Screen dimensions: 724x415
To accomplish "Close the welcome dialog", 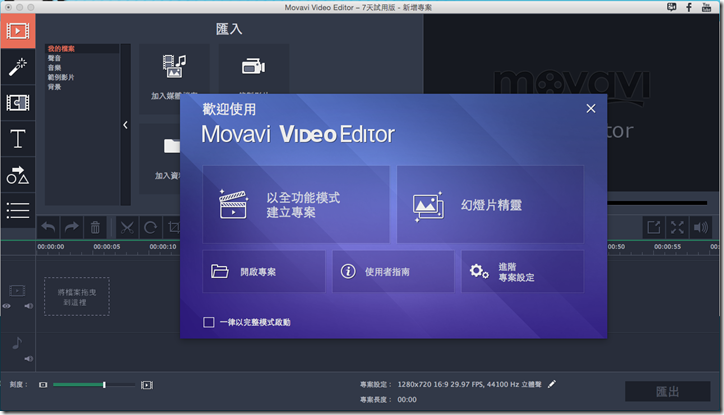I will coord(591,108).
